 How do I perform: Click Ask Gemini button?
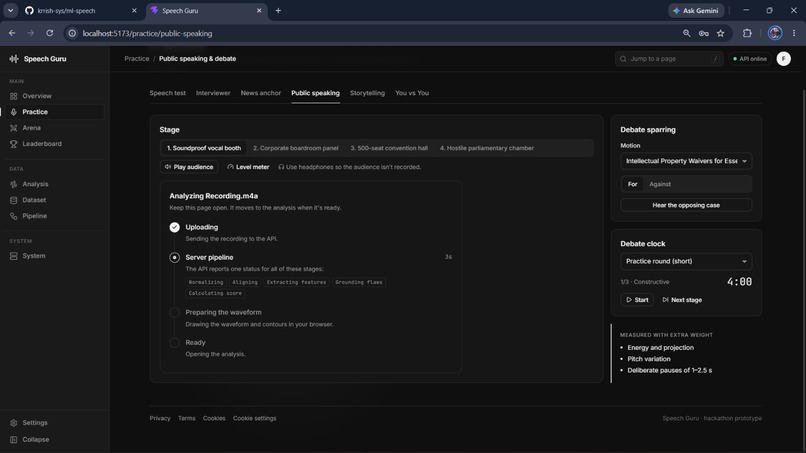tap(696, 10)
